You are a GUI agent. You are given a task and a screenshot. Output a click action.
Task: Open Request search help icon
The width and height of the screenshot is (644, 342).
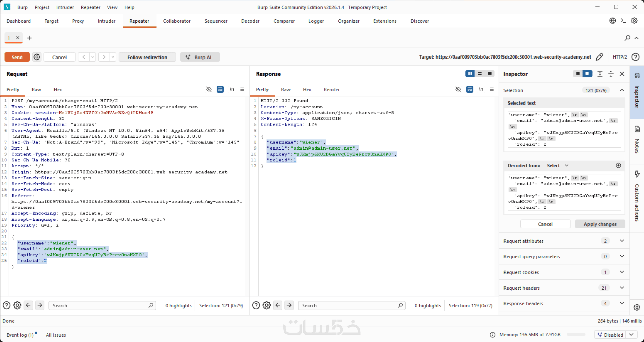(6, 305)
